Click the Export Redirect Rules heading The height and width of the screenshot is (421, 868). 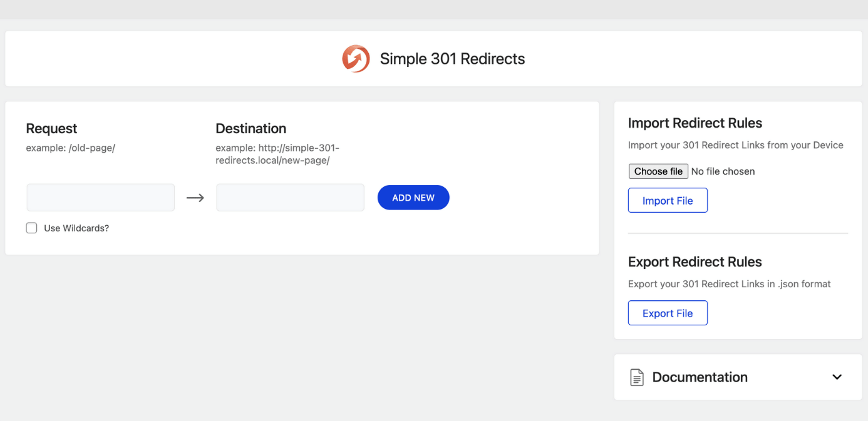click(695, 262)
